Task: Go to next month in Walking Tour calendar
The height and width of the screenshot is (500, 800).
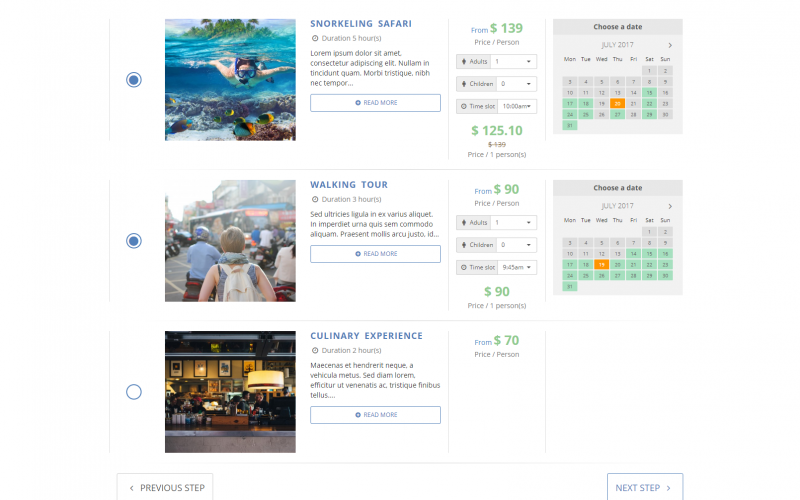Action: coord(670,206)
